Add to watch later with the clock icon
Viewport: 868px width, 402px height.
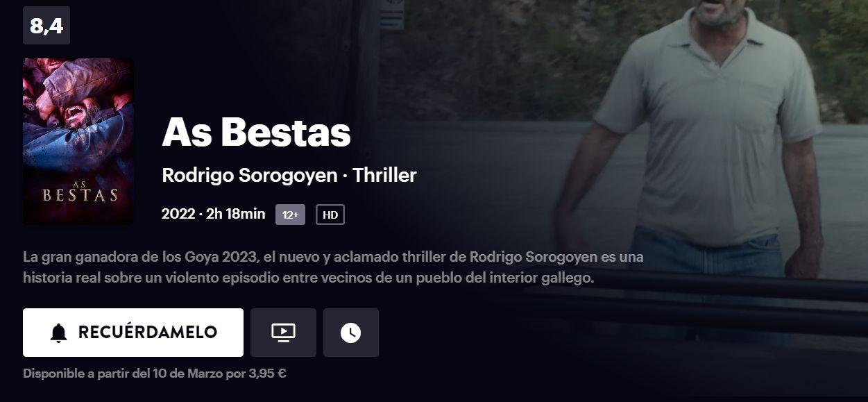tap(351, 333)
